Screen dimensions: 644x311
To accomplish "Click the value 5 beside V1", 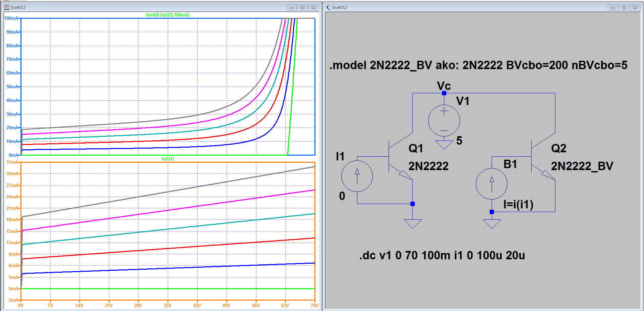I will [459, 141].
